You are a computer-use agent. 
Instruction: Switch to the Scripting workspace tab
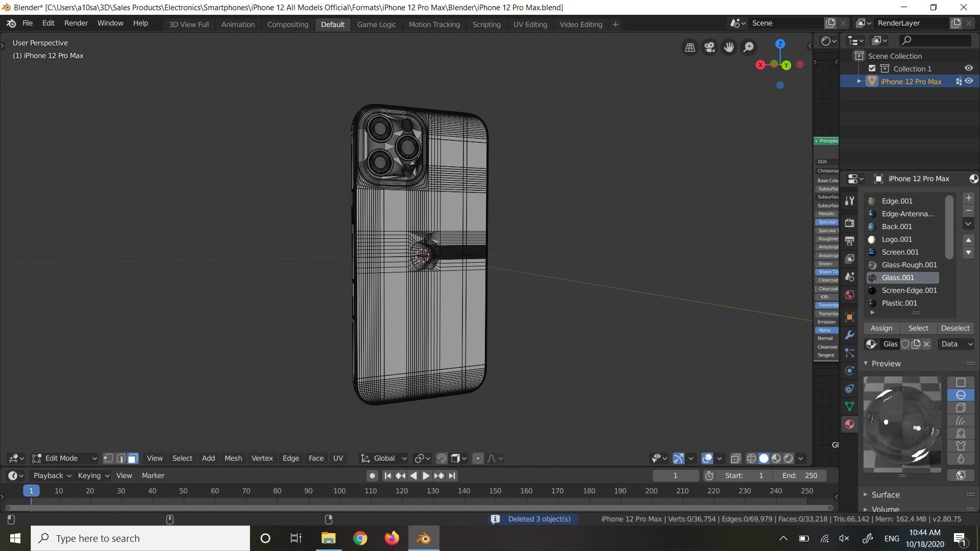pos(486,24)
